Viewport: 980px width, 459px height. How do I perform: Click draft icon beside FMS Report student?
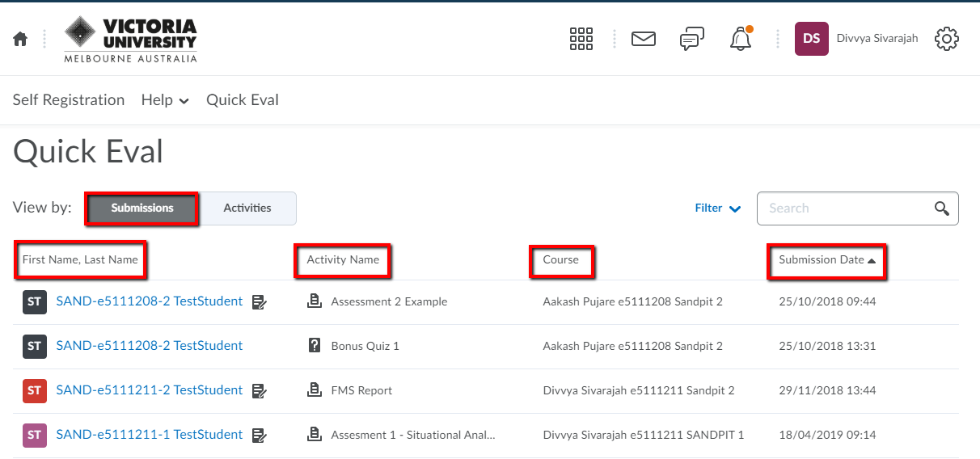(259, 391)
